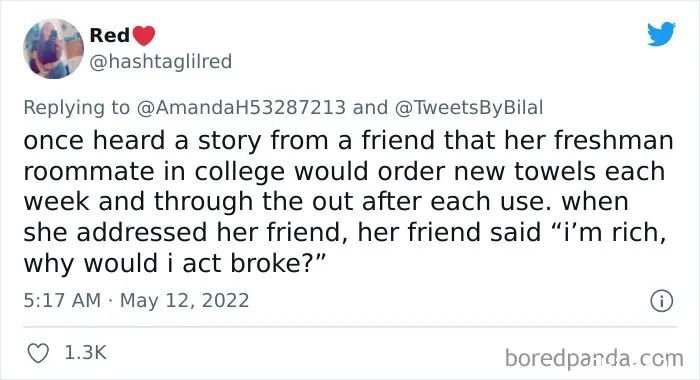Open the @TweetsByBilal mention
This screenshot has height=380, width=700.
[469, 108]
